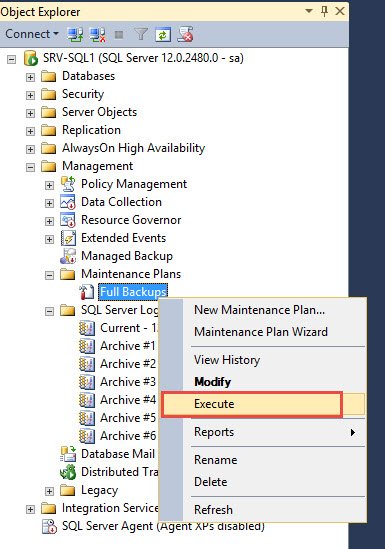Screen dimensions: 385x549
Task: Click the Database Mail icon
Action: pos(68,454)
